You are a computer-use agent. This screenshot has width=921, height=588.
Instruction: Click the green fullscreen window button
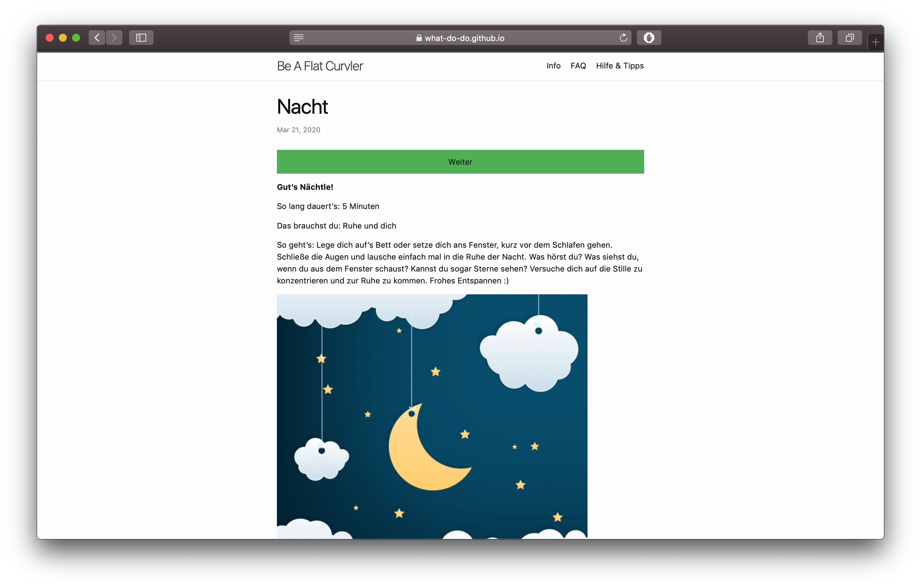[76, 37]
